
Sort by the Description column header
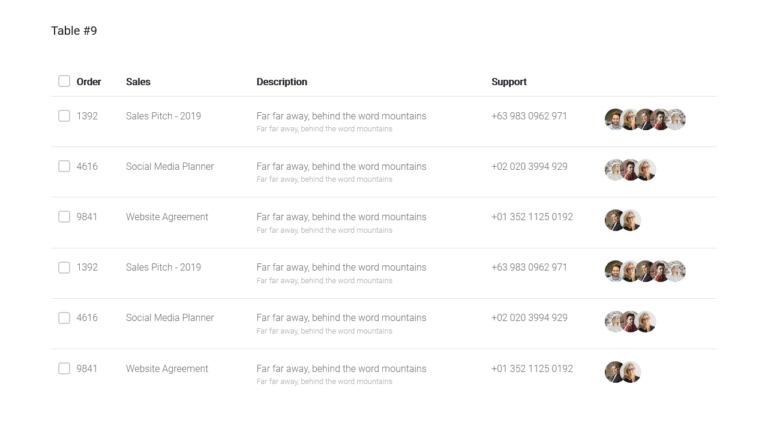[x=282, y=82]
